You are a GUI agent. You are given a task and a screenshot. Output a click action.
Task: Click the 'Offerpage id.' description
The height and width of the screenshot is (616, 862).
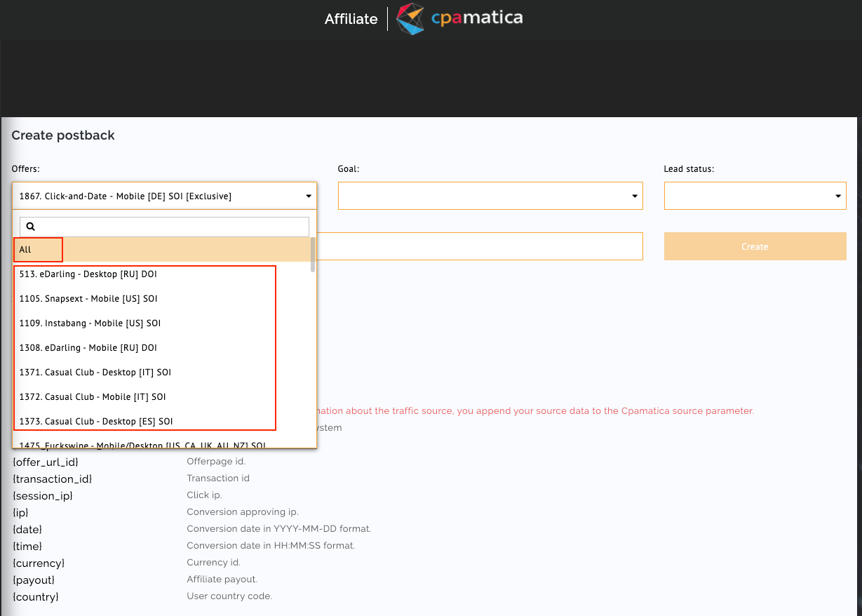point(216,462)
